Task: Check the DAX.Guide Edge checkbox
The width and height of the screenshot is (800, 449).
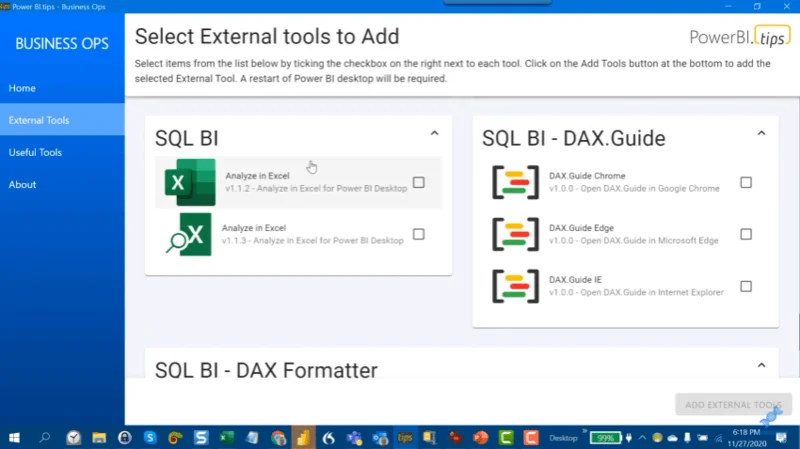Action: coord(746,234)
